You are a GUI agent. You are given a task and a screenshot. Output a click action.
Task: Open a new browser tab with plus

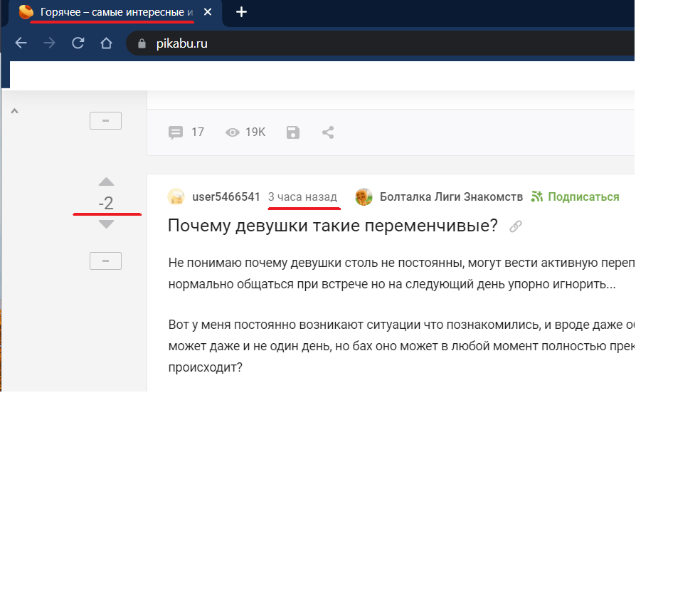coord(241,12)
